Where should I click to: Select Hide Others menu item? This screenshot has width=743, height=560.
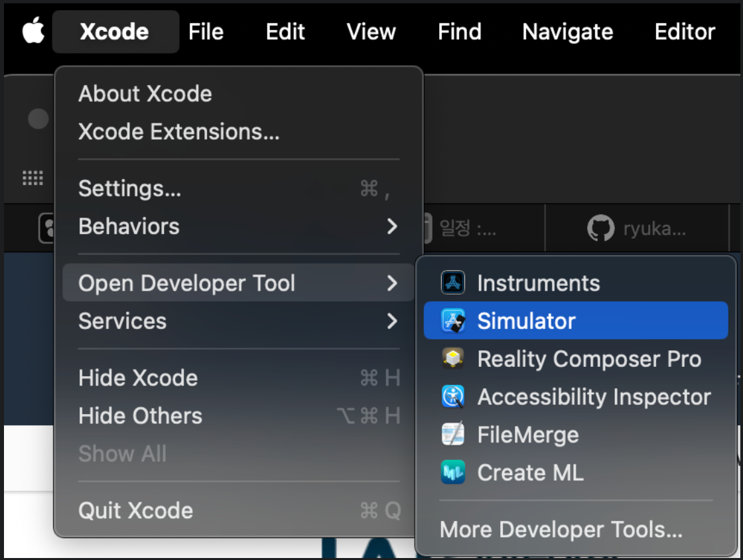[141, 416]
